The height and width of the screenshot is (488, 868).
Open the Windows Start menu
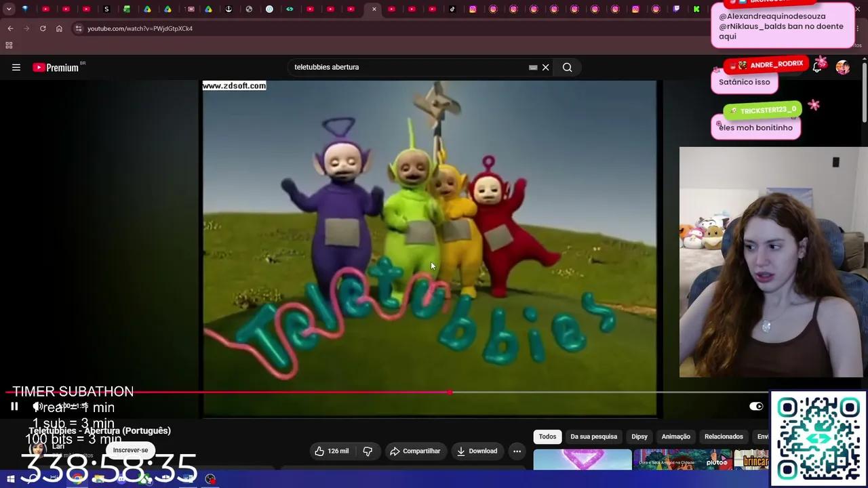click(10, 479)
